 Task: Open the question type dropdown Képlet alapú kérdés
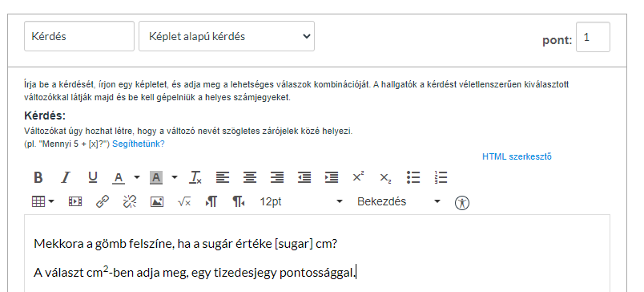[227, 36]
